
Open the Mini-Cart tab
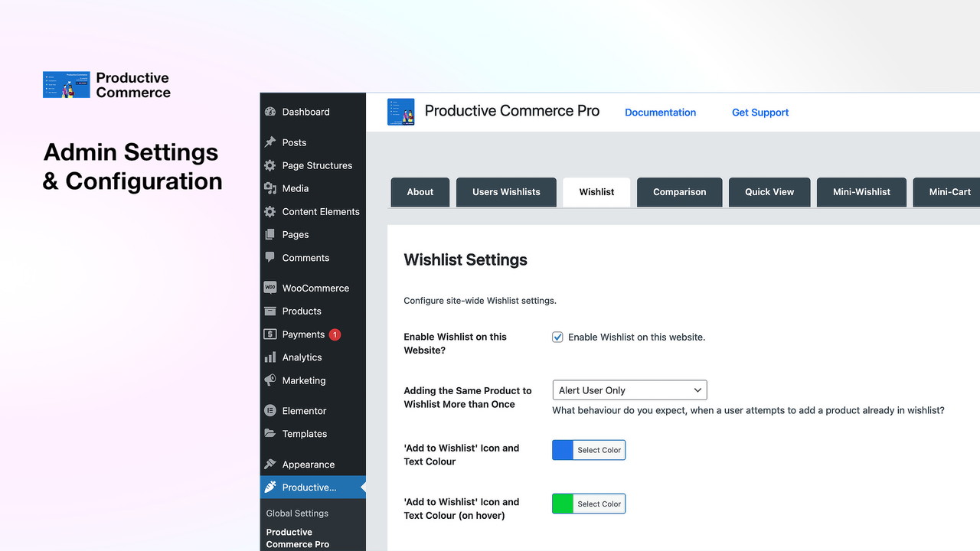pos(947,192)
